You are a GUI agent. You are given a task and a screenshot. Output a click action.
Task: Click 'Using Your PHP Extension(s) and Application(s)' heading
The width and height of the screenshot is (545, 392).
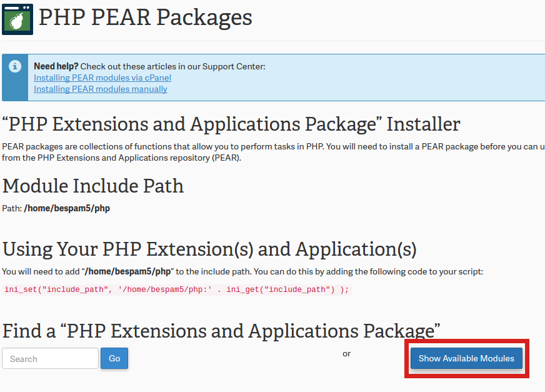[x=209, y=249]
